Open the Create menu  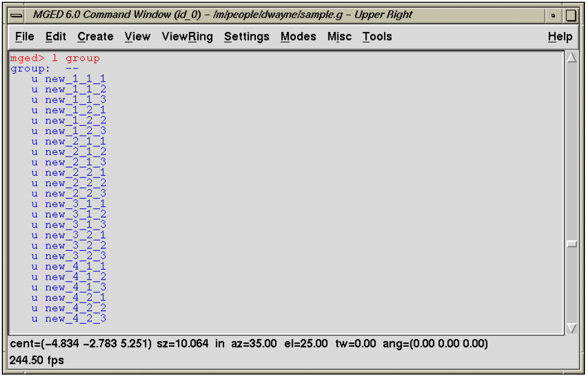click(95, 36)
